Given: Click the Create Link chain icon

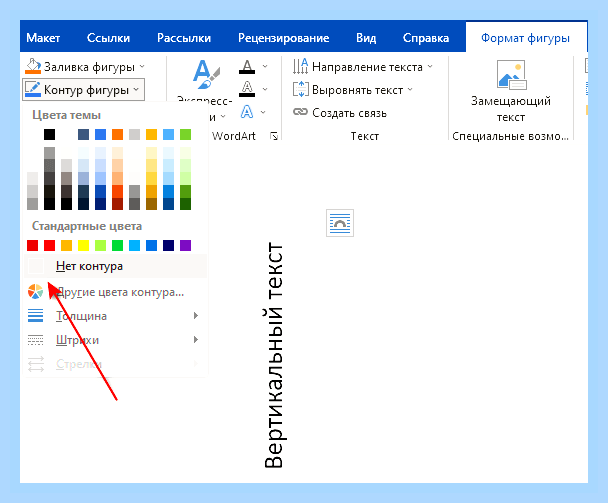Looking at the screenshot, I should click(x=300, y=112).
